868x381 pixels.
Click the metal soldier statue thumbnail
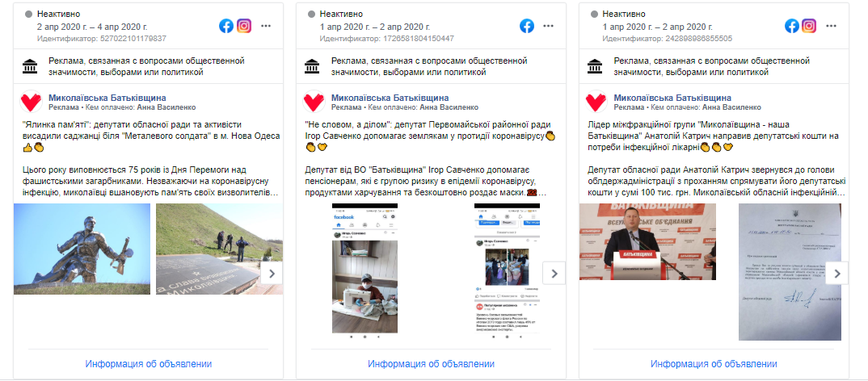pyautogui.click(x=82, y=249)
